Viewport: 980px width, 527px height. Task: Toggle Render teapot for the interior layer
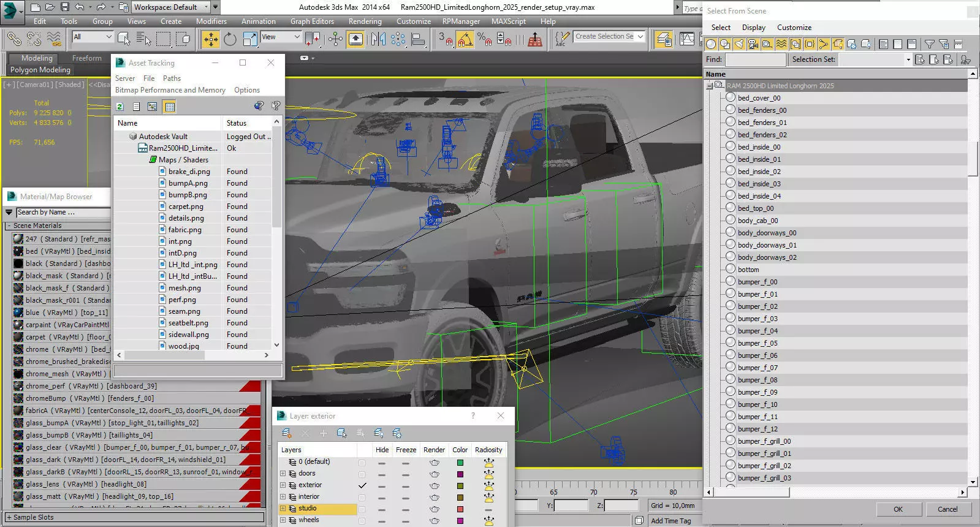(434, 497)
